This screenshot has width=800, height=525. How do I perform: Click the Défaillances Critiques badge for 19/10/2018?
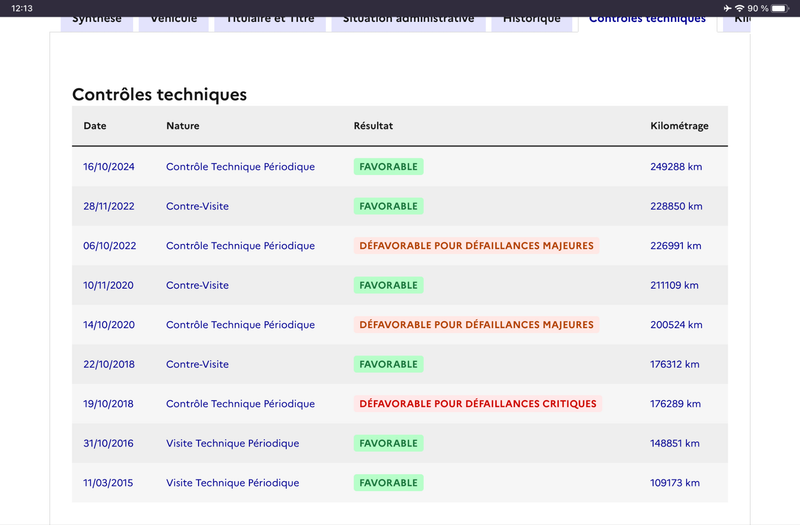pos(478,404)
